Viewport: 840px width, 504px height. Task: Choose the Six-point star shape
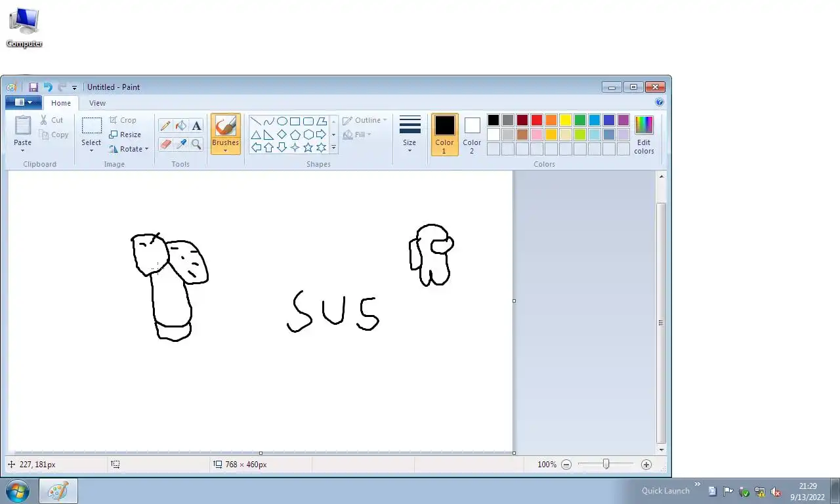coord(322,148)
